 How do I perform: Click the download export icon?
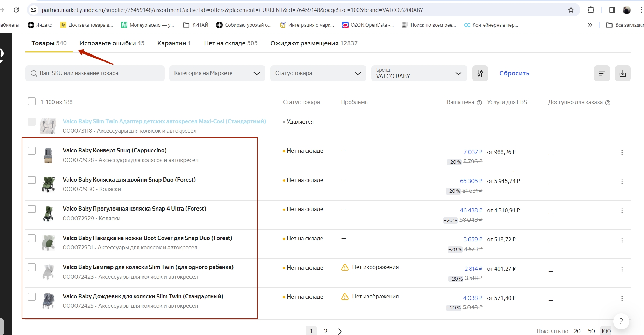[623, 73]
